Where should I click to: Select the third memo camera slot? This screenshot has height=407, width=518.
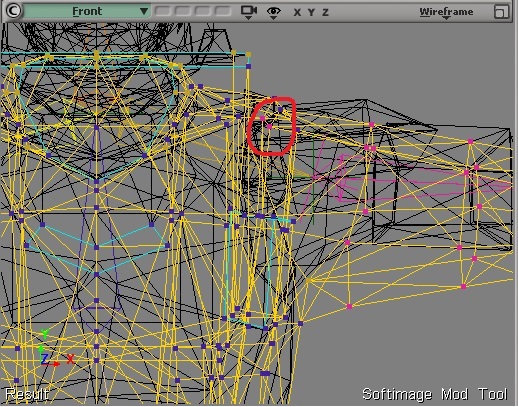(x=202, y=11)
